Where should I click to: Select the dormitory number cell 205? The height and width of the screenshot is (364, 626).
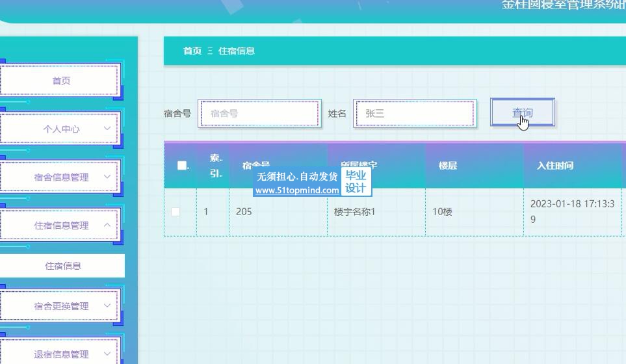click(244, 212)
